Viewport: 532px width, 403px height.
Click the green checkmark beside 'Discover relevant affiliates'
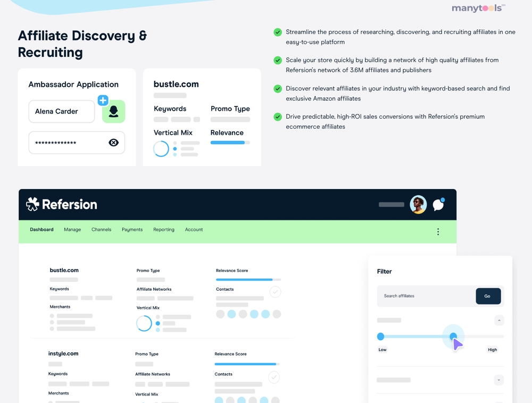(x=278, y=88)
